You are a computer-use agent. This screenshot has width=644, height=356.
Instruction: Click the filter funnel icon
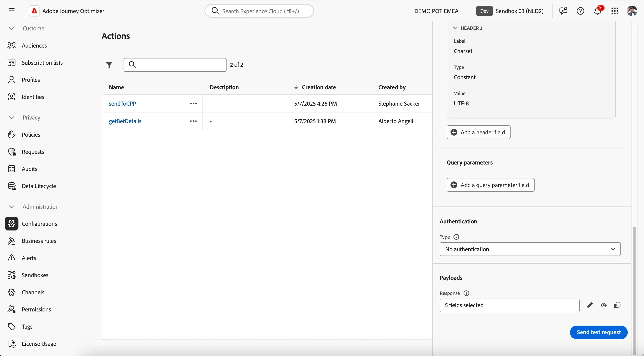pyautogui.click(x=109, y=65)
